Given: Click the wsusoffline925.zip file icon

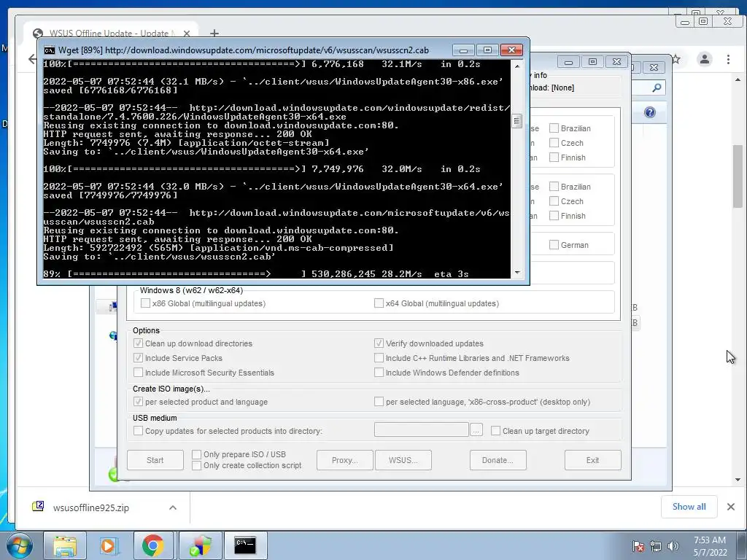Looking at the screenshot, I should (38, 506).
